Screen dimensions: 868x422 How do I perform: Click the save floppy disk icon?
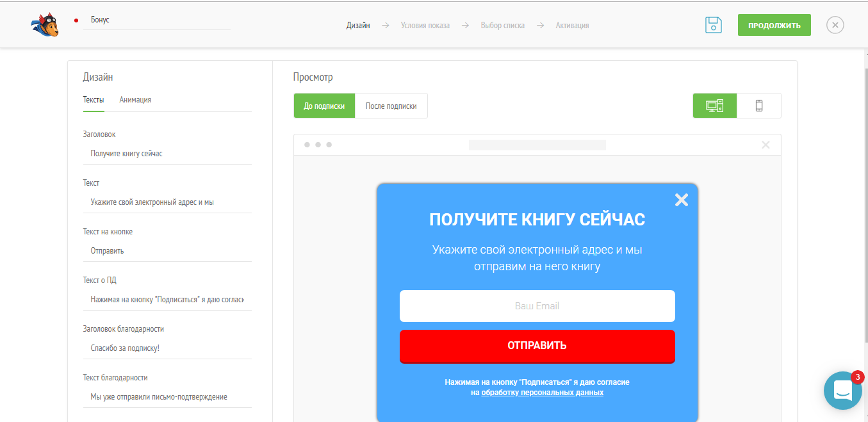[x=714, y=26]
